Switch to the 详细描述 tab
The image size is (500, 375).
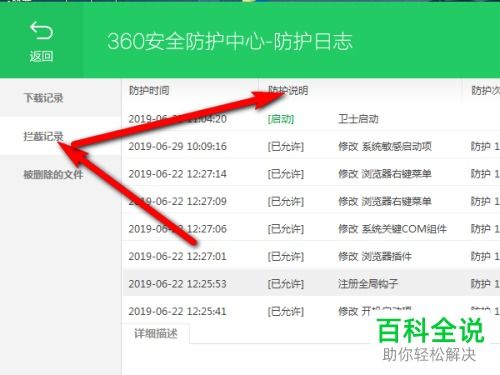(156, 333)
